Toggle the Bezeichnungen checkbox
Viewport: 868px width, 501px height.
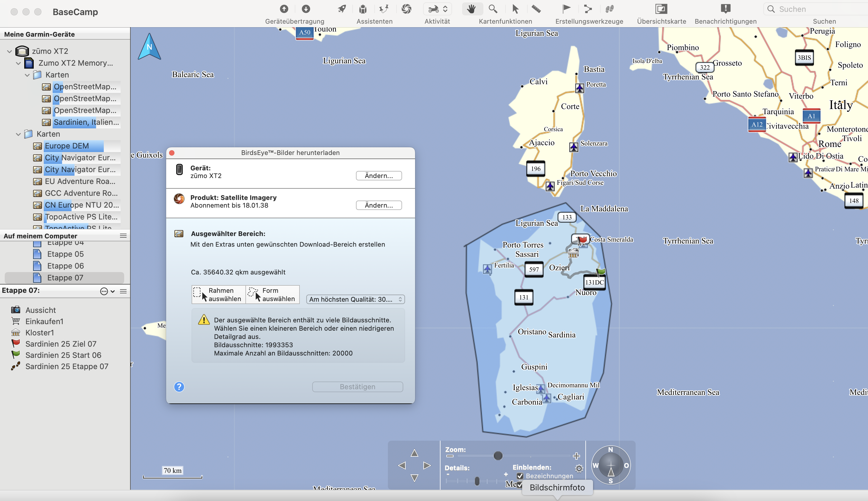point(520,476)
